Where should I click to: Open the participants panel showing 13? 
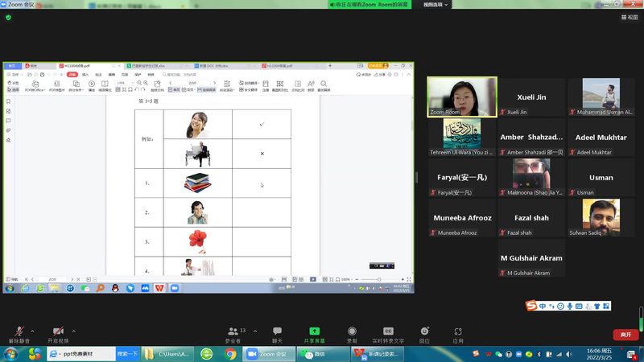235,335
